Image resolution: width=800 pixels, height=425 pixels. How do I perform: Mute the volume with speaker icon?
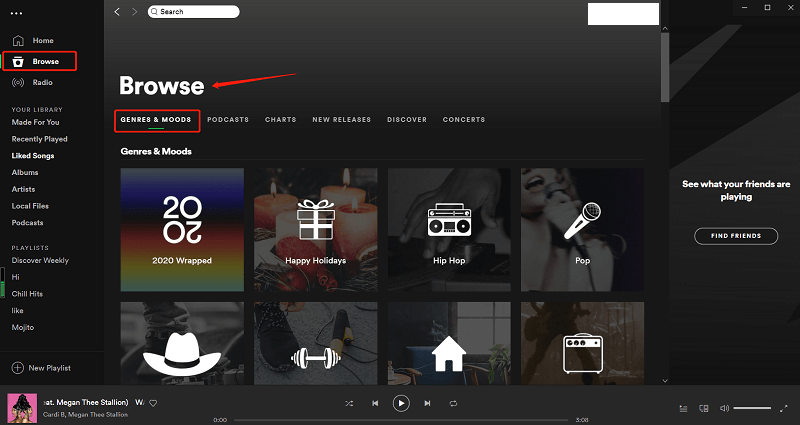[x=724, y=408]
